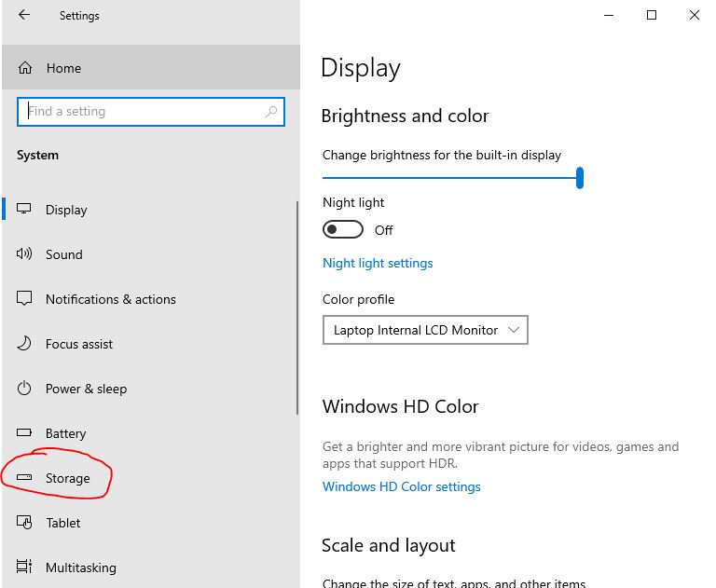Click the sidebar vertical scrollbar
Screen dimensions: 716x588
pyautogui.click(x=297, y=308)
